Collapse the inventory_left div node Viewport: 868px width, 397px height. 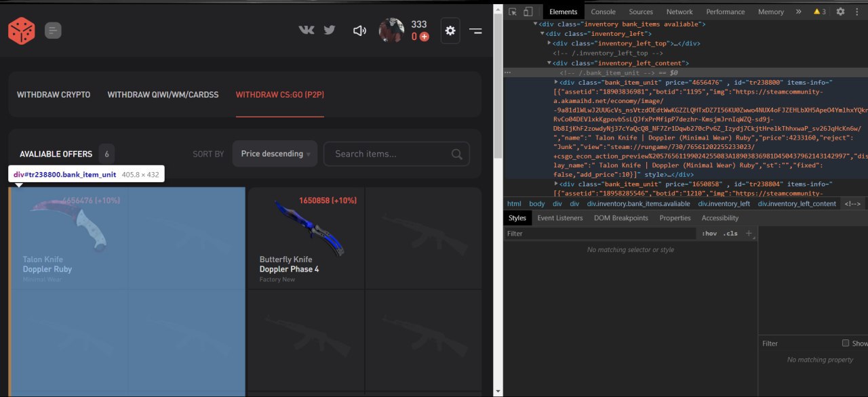[x=542, y=33]
